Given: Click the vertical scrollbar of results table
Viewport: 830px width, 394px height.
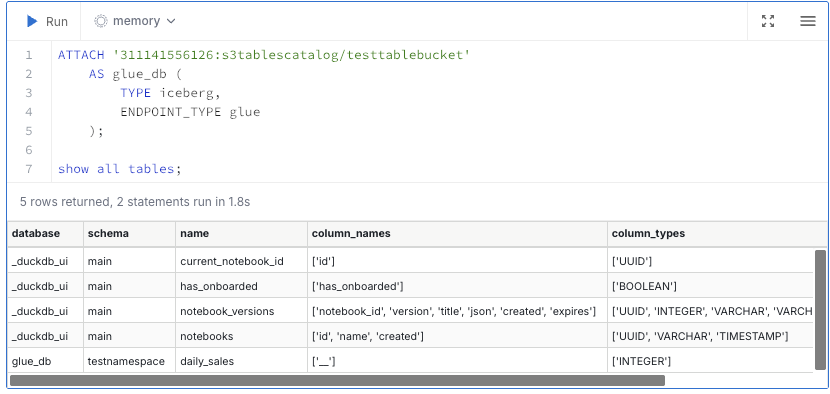Looking at the screenshot, I should tap(820, 309).
